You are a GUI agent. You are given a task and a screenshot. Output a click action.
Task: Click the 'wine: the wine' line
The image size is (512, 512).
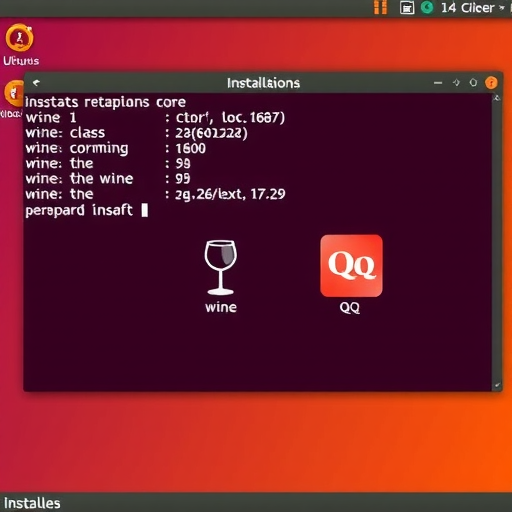pos(108,179)
